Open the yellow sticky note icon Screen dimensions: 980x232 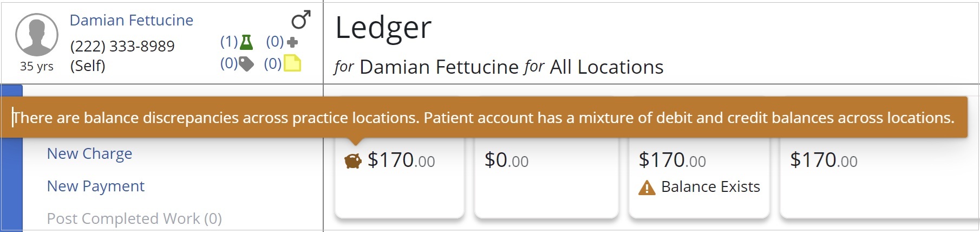tap(292, 63)
